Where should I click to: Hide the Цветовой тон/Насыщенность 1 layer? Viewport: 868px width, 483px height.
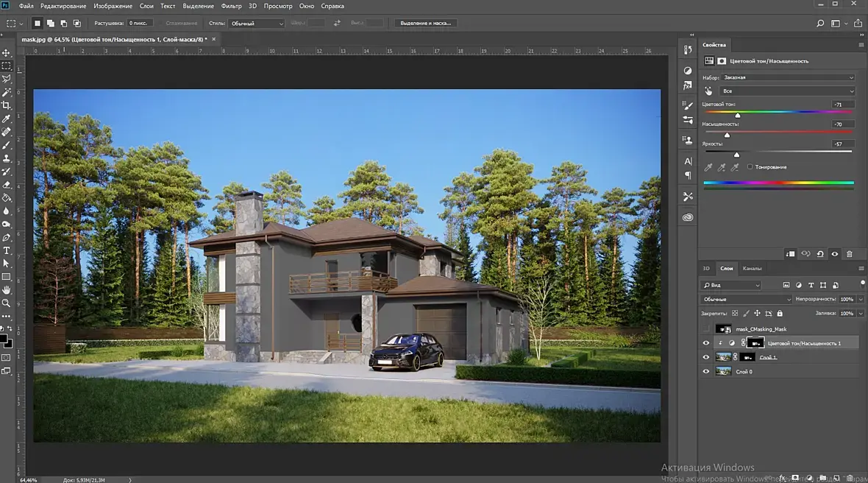706,343
